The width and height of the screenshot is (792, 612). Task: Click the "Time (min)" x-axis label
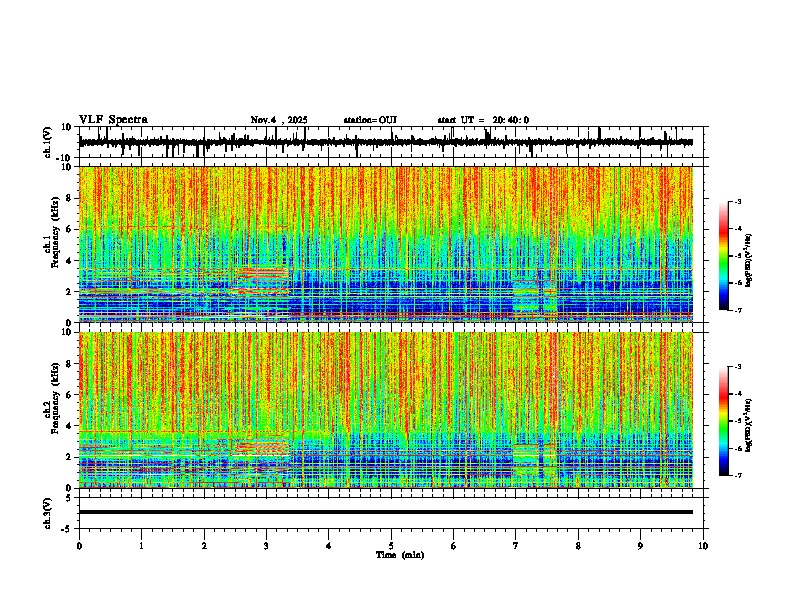[400, 555]
